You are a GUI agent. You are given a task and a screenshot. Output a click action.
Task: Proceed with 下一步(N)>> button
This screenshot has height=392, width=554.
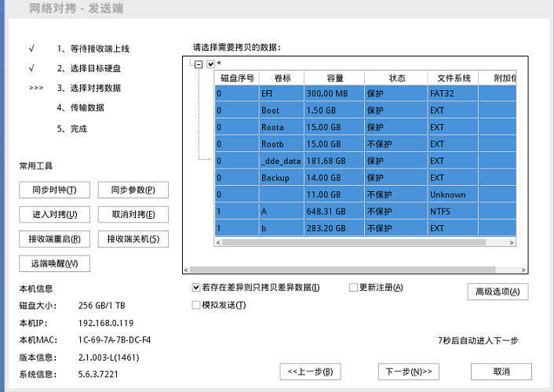click(x=409, y=372)
